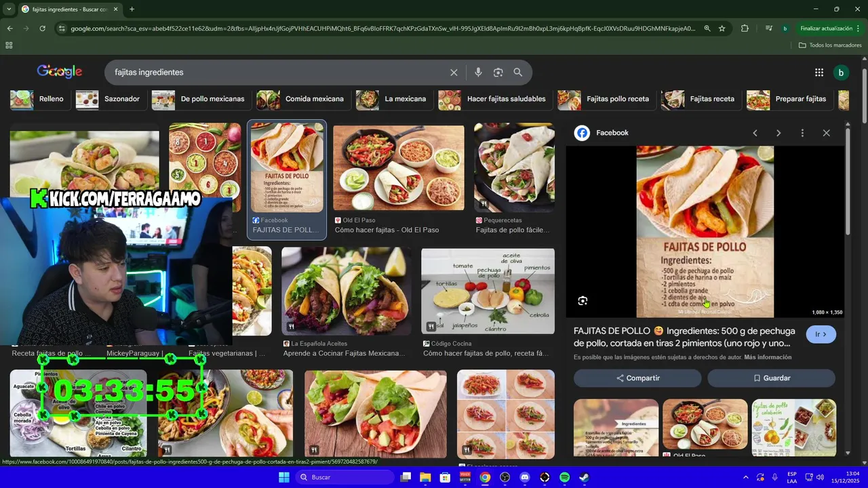Click the 'Guardar' button
Screen dimensions: 868x488
(x=771, y=378)
